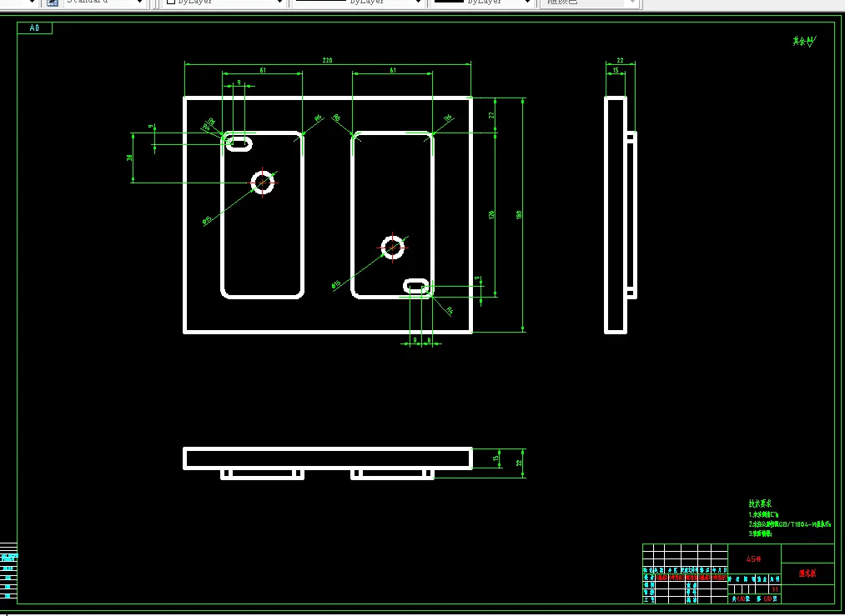Pick the slot at top of left pocket
The image size is (845, 616).
(239, 143)
